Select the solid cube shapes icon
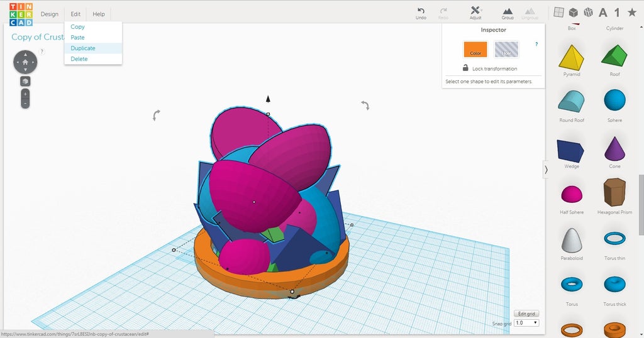The width and height of the screenshot is (644, 338). pyautogui.click(x=574, y=13)
